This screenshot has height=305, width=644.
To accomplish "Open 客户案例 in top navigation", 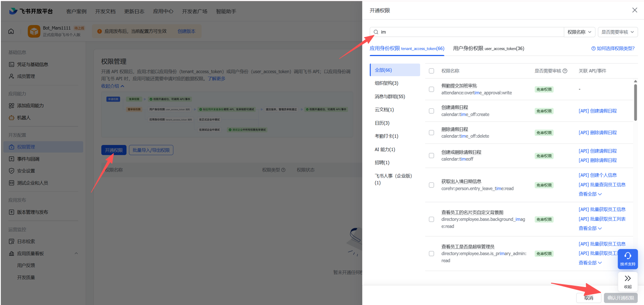I will (76, 11).
